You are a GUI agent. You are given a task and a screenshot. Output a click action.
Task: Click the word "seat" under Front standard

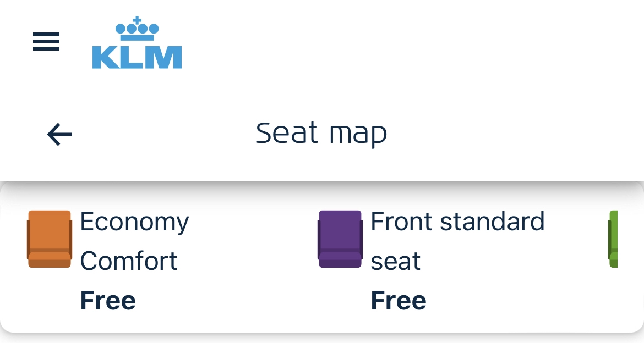pos(396,261)
